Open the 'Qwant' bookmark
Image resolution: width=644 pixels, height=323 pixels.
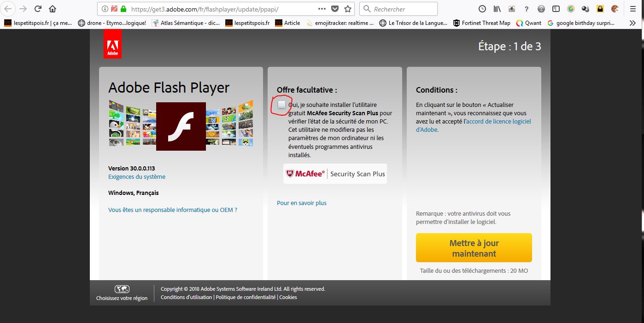pyautogui.click(x=529, y=23)
